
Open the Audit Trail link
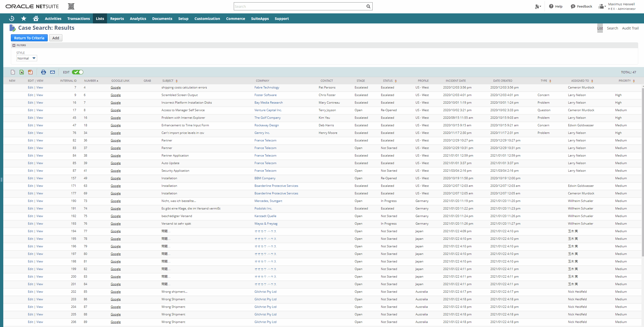tap(630, 28)
